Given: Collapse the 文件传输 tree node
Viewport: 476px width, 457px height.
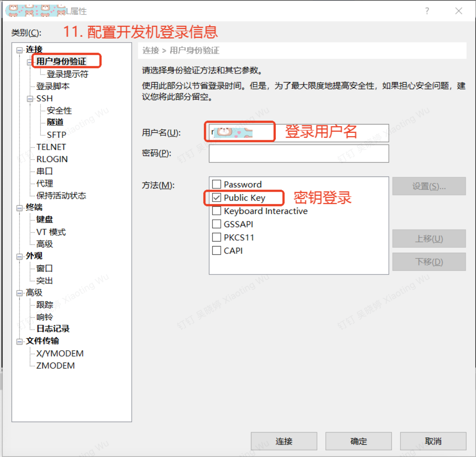Looking at the screenshot, I should 20,342.
